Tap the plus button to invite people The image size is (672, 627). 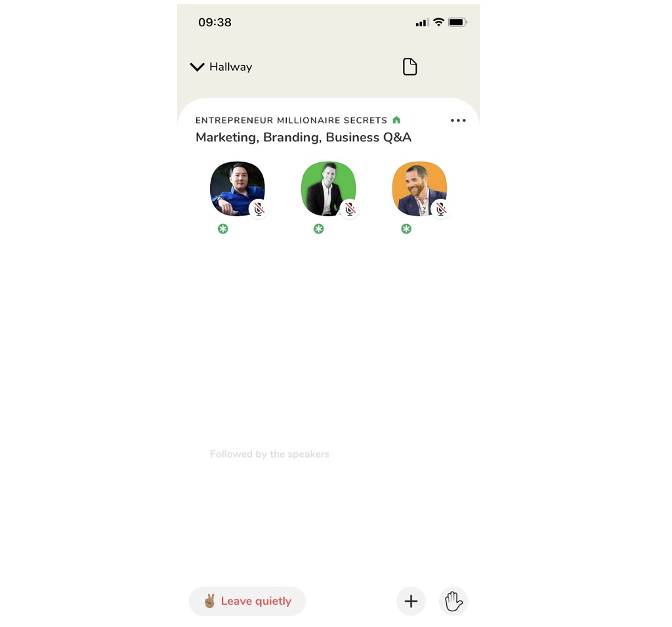click(411, 601)
